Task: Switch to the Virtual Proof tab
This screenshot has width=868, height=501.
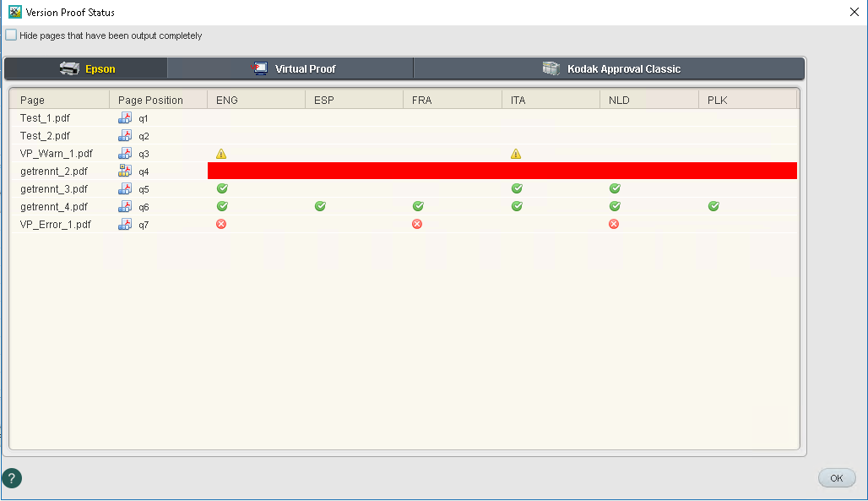Action: tap(290, 68)
